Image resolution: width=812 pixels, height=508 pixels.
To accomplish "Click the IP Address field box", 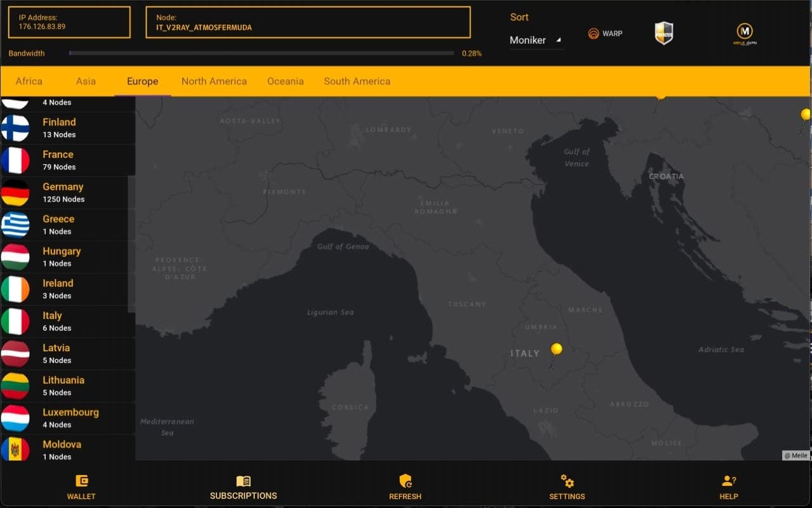I will [69, 22].
